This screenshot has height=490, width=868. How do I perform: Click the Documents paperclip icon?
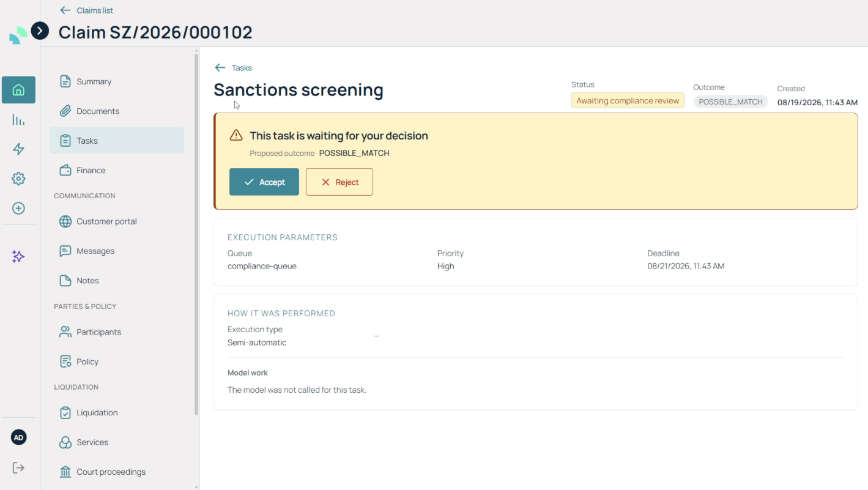65,111
